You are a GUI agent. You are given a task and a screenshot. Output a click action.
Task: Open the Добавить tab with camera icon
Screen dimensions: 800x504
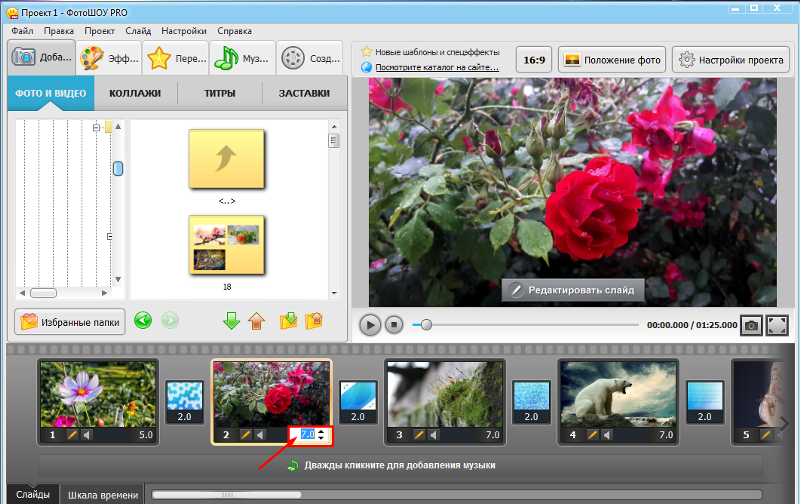pos(42,58)
